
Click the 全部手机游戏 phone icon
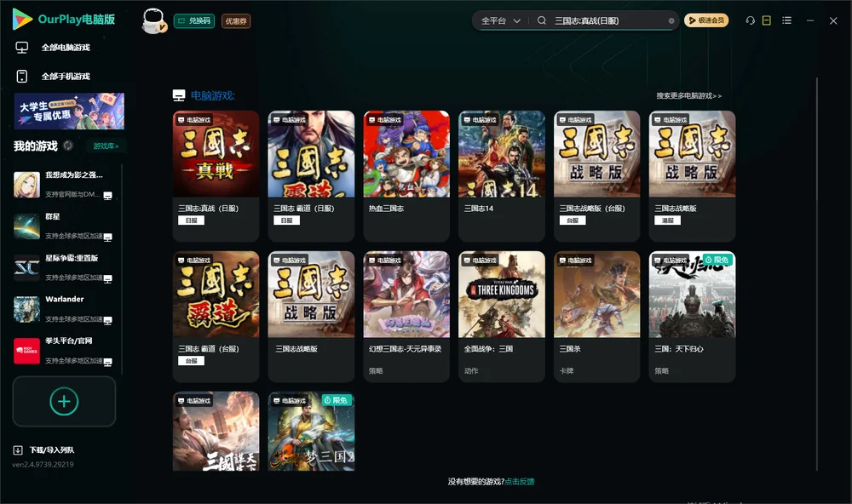[x=22, y=76]
